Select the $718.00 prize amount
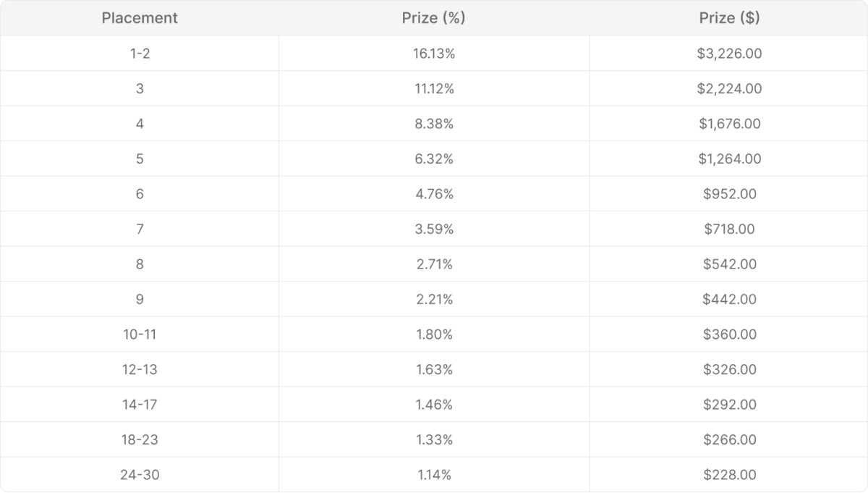Viewport: 868px width, 493px height. [729, 229]
